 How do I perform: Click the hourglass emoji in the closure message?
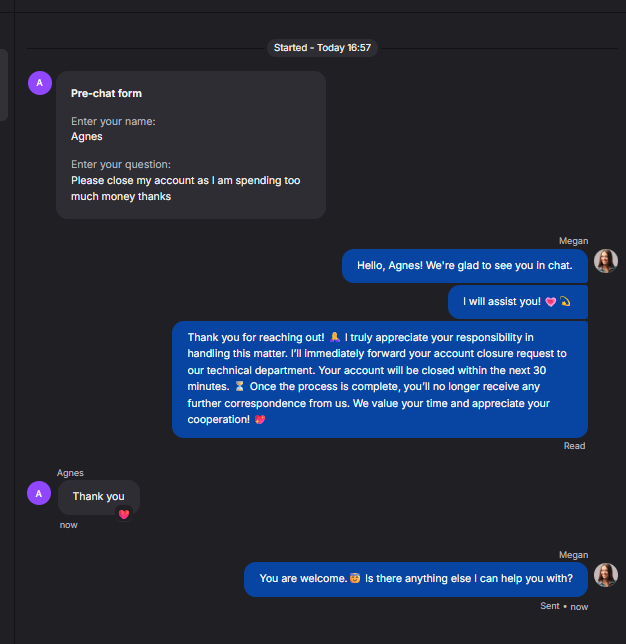pyautogui.click(x=239, y=386)
